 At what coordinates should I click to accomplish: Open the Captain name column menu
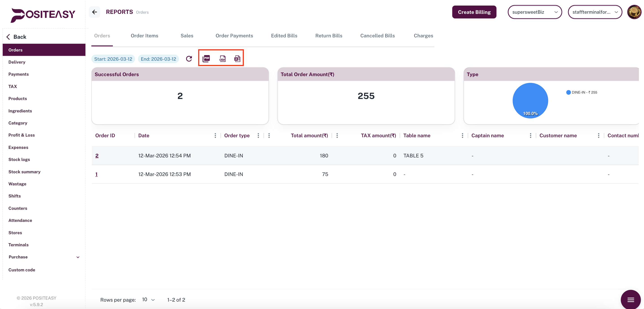click(x=530, y=135)
